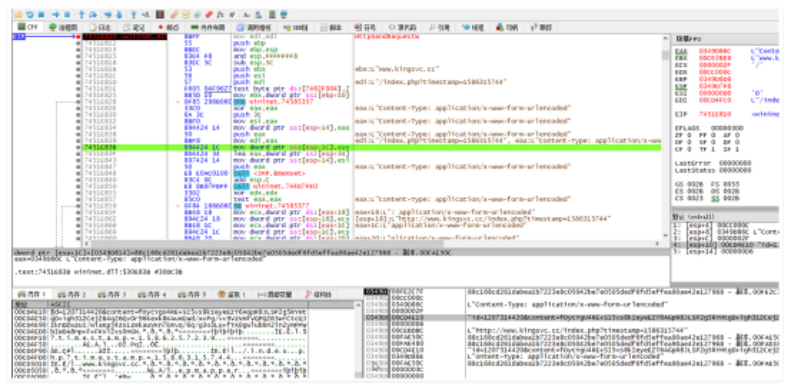Image resolution: width=791 pixels, height=387 pixels.
Task: Open Bookmarks via the red toolbar icon
Action: pyautogui.click(x=208, y=15)
